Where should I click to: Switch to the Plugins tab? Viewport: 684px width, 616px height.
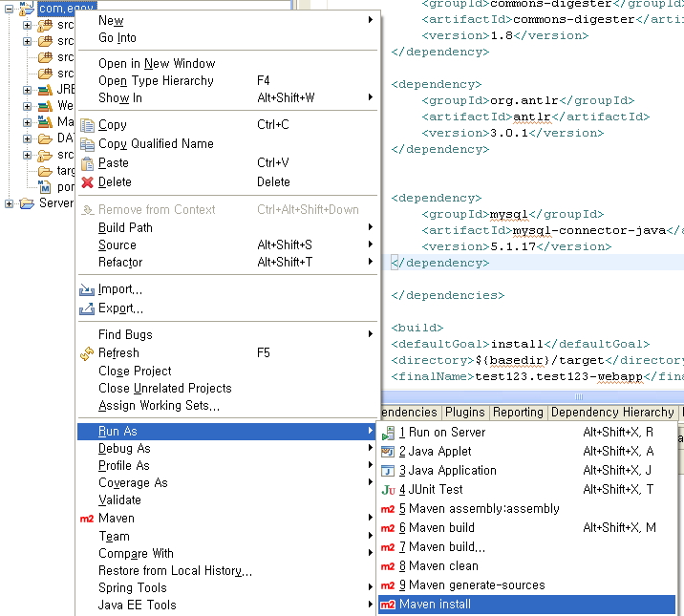pyautogui.click(x=465, y=413)
